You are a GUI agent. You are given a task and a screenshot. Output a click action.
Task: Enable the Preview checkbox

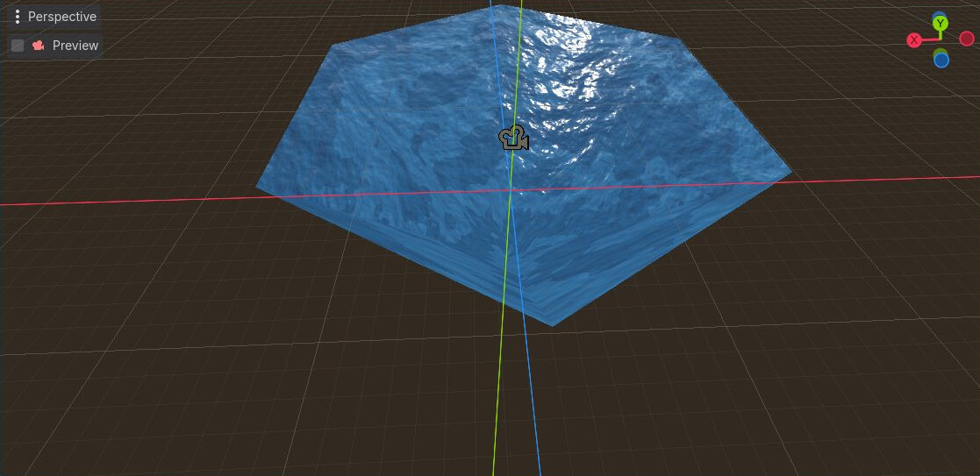point(18,46)
